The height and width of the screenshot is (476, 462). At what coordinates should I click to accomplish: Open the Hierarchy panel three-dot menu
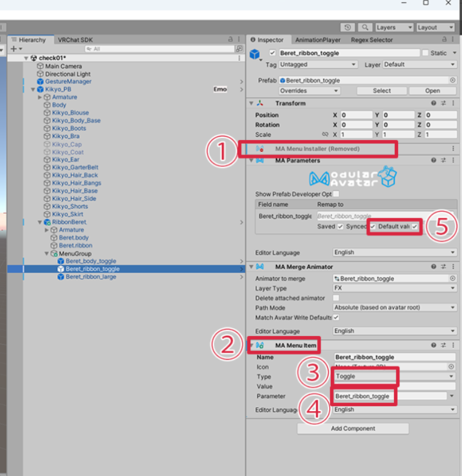click(239, 39)
